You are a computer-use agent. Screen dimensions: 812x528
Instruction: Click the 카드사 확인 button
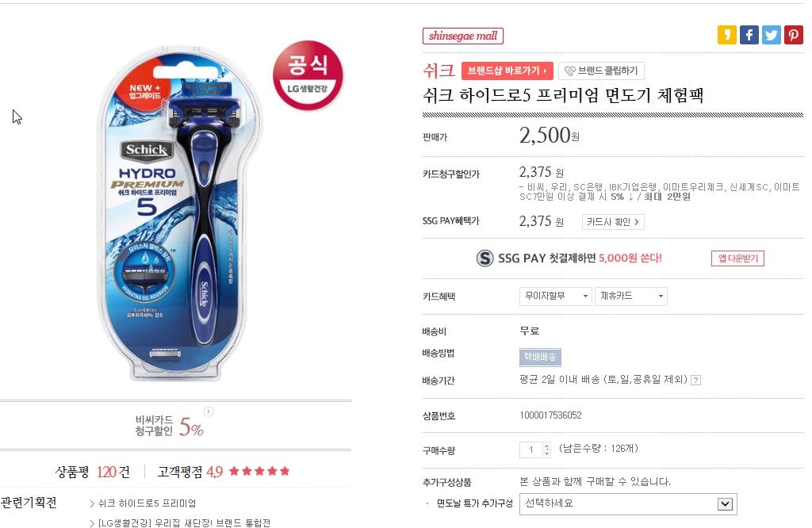point(613,221)
